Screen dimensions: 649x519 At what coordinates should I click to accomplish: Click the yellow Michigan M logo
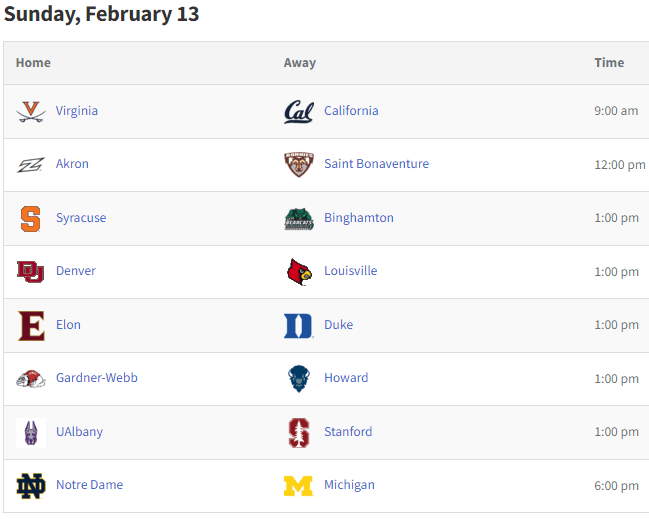point(299,486)
